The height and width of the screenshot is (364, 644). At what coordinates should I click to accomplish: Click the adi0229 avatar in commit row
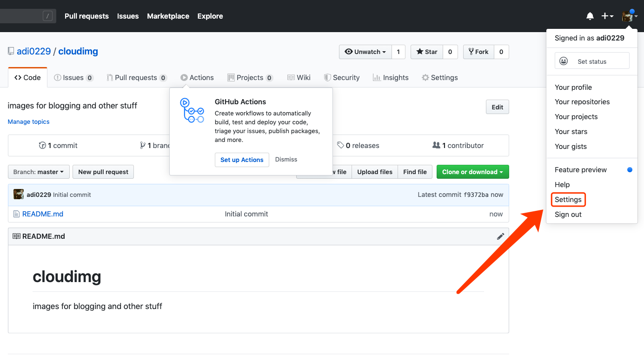pyautogui.click(x=19, y=195)
